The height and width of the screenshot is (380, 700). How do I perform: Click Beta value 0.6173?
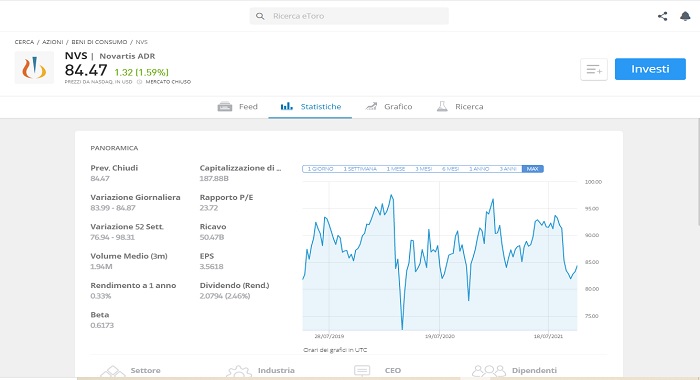pyautogui.click(x=102, y=326)
